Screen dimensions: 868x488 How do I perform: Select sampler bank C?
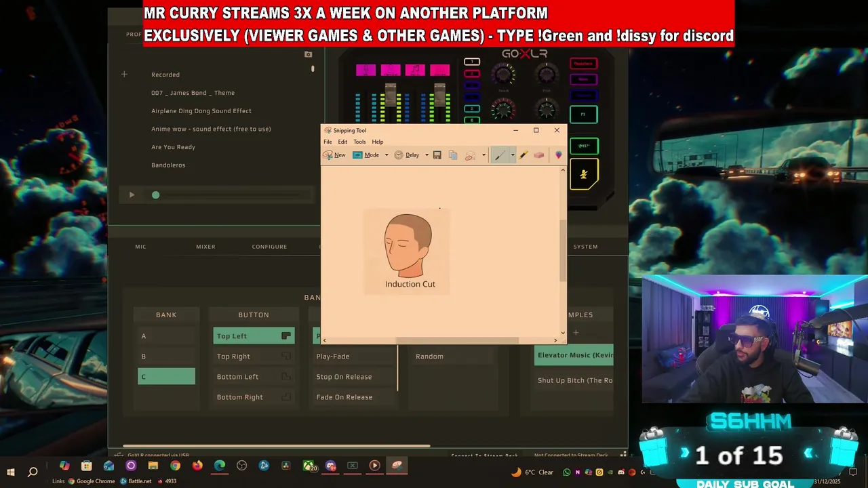click(166, 377)
